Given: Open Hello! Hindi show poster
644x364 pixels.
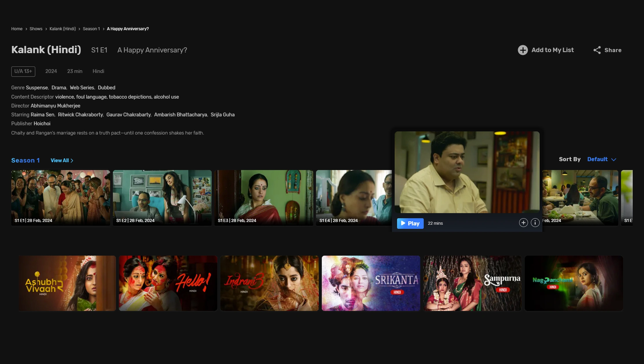Looking at the screenshot, I should [168, 283].
